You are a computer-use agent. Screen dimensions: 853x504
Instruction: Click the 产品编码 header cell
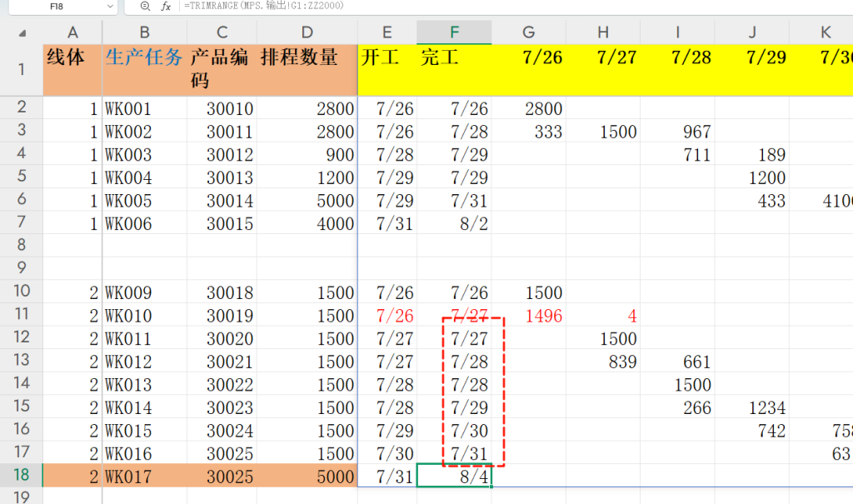(x=222, y=70)
